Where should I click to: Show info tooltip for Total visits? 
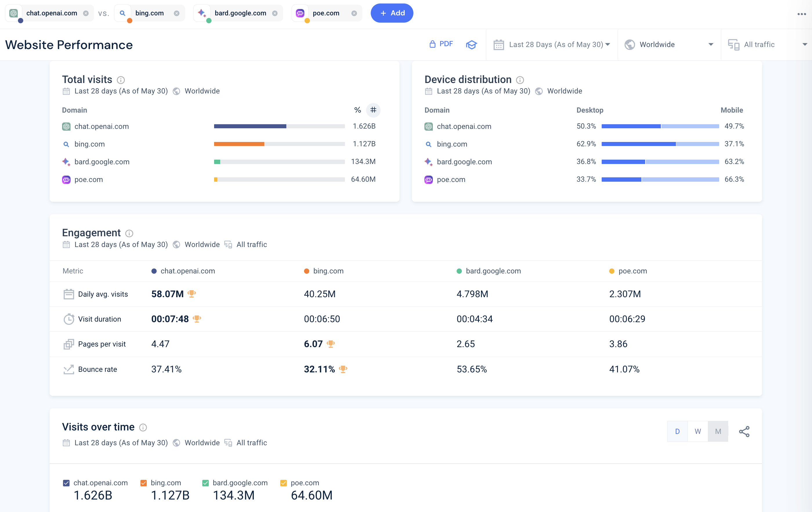pos(121,80)
